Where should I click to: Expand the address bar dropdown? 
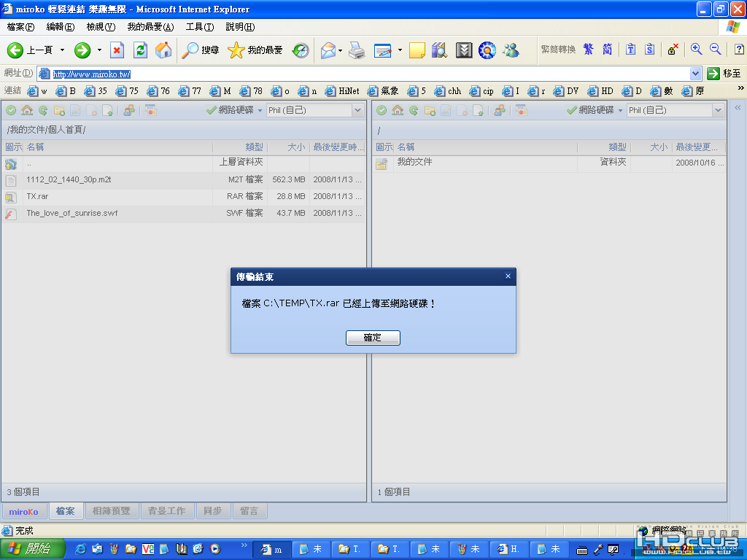tap(695, 74)
